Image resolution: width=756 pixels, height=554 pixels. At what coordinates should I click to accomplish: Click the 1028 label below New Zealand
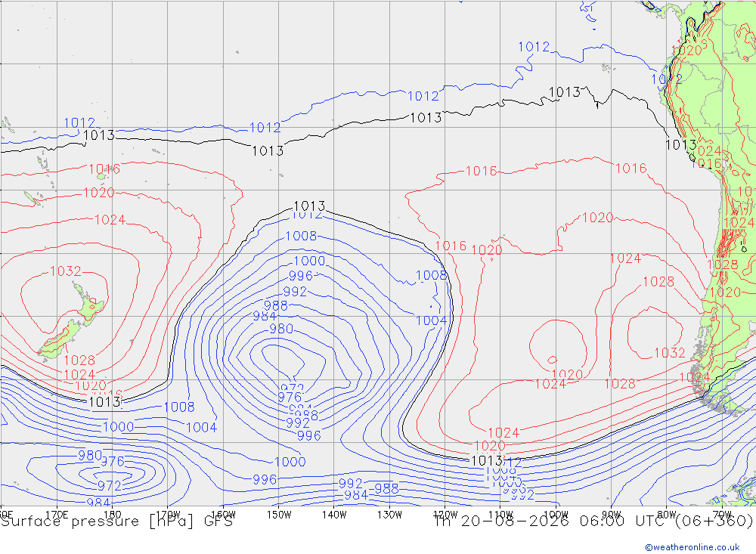click(x=79, y=361)
